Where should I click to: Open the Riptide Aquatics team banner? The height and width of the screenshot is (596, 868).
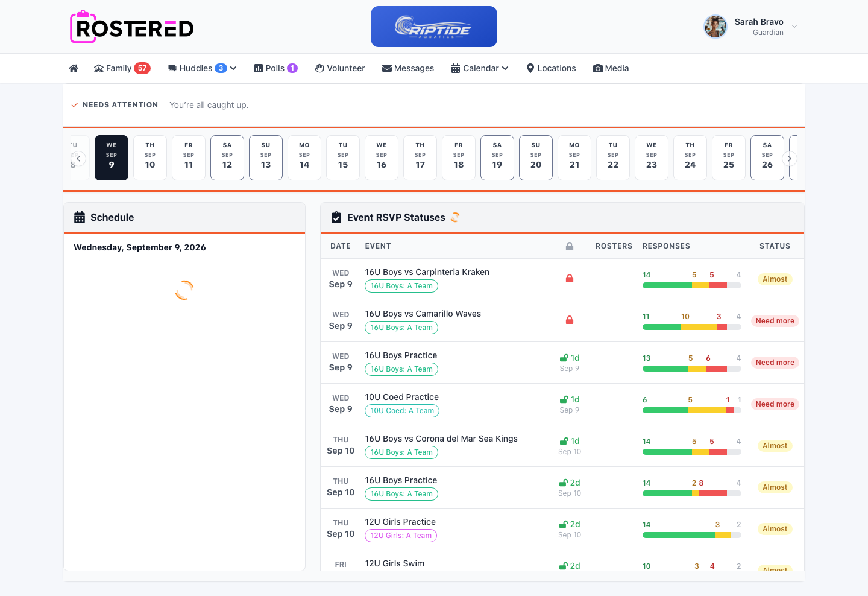coord(434,27)
